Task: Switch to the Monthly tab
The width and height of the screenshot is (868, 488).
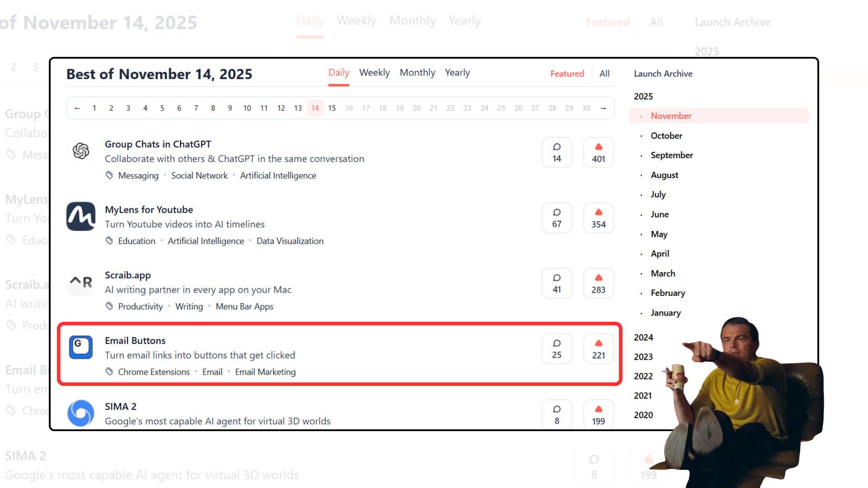Action: pyautogui.click(x=417, y=73)
